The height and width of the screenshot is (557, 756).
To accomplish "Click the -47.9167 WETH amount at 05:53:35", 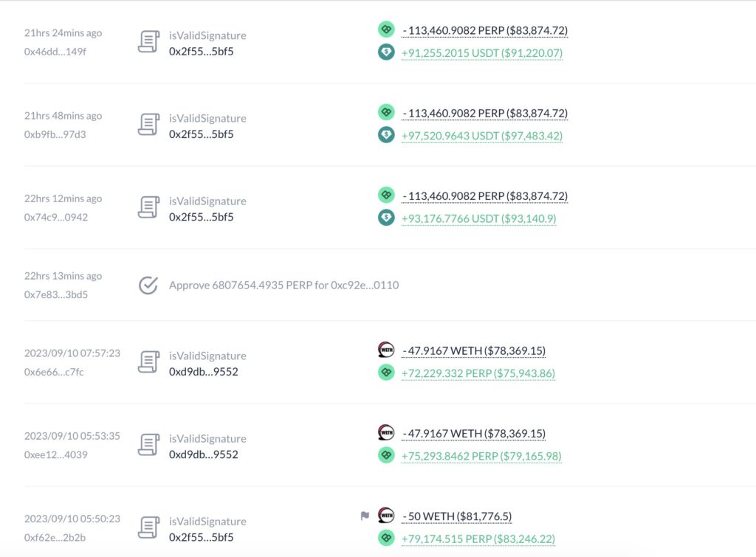I will tap(474, 434).
